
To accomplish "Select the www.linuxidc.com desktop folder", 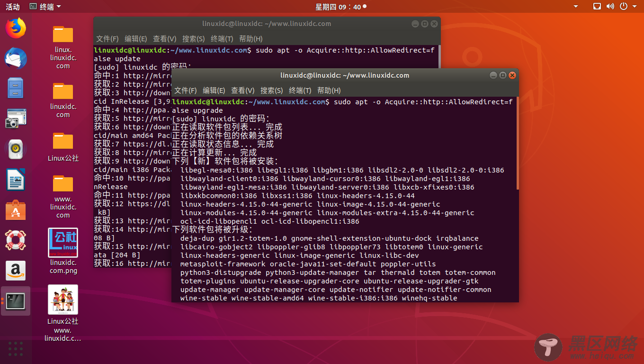I will [63, 197].
